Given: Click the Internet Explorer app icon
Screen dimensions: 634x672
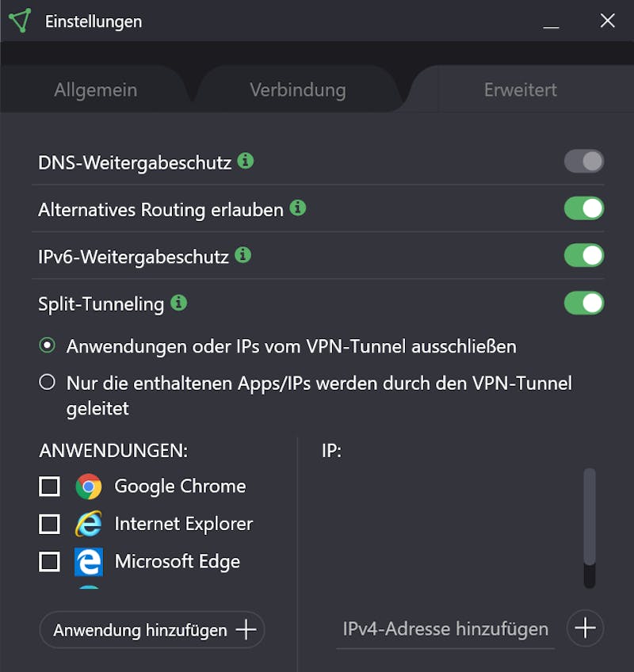Looking at the screenshot, I should point(89,524).
